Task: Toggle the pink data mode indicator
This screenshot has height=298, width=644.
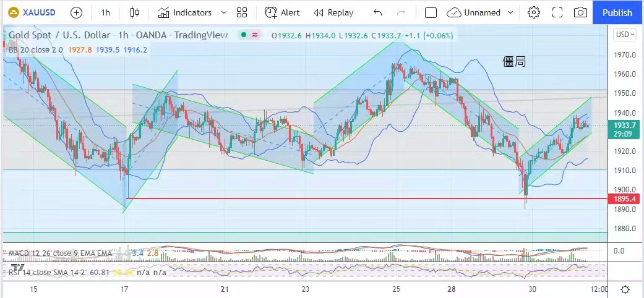Action: (x=255, y=36)
